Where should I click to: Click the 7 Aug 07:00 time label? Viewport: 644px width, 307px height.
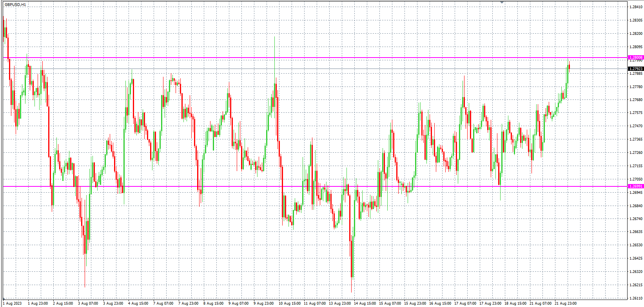163,303
